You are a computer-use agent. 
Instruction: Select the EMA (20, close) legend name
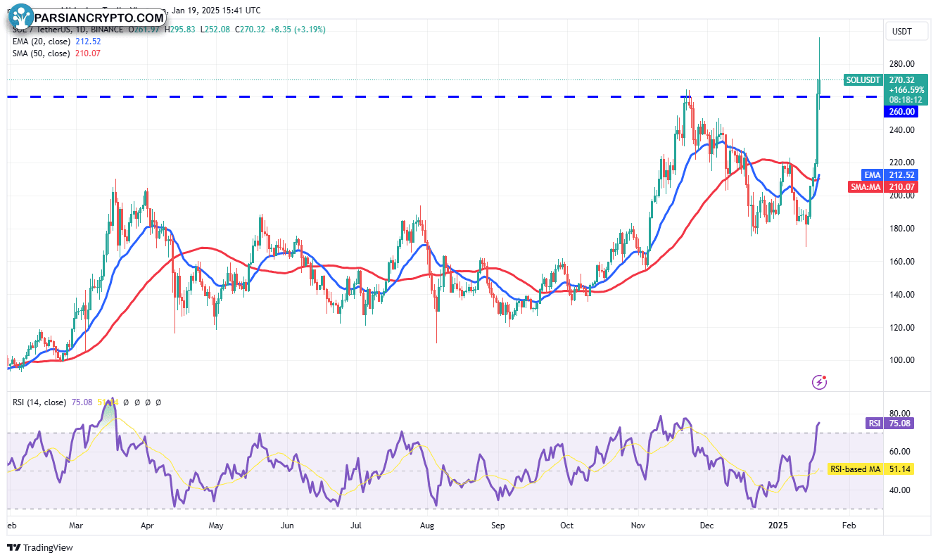42,42
